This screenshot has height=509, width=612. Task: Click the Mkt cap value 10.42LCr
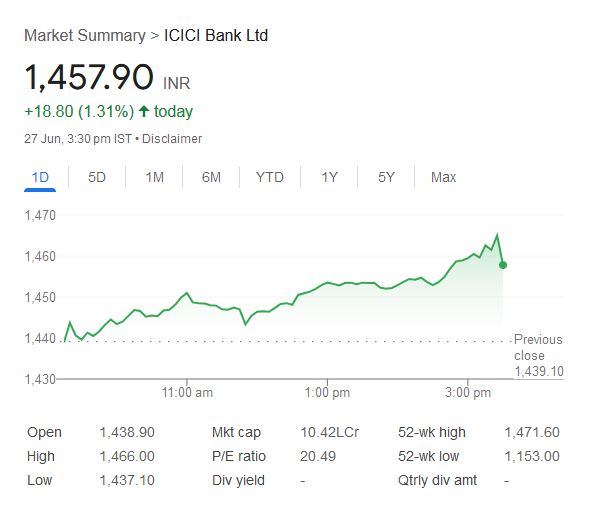pyautogui.click(x=329, y=432)
